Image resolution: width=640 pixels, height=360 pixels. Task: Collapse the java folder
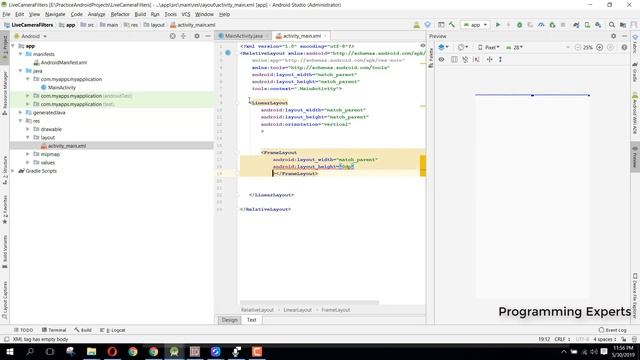[20, 71]
